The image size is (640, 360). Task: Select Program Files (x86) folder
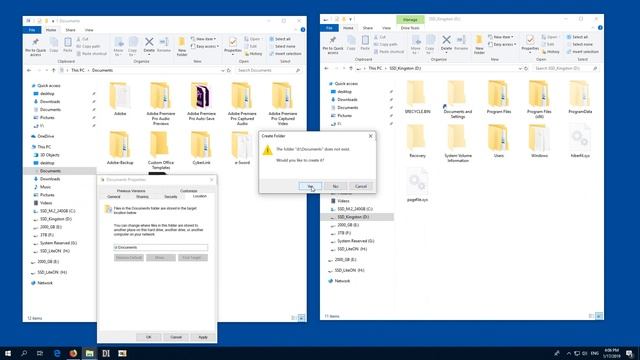point(539,99)
